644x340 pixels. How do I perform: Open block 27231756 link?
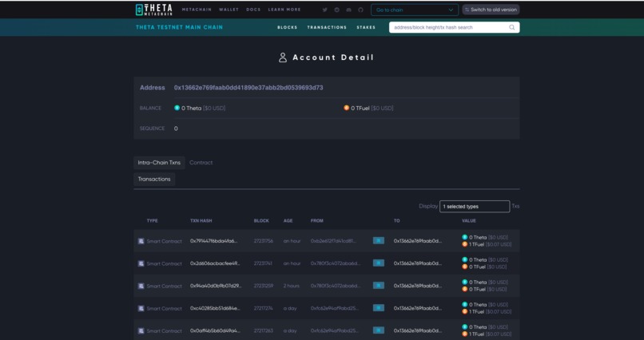click(263, 241)
